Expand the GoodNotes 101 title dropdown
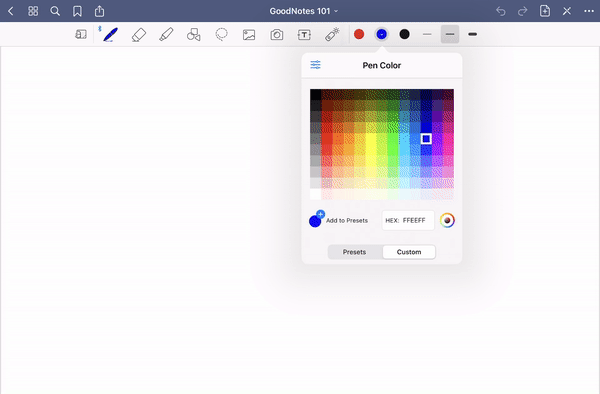Screen dimensions: 600x394 303,11
